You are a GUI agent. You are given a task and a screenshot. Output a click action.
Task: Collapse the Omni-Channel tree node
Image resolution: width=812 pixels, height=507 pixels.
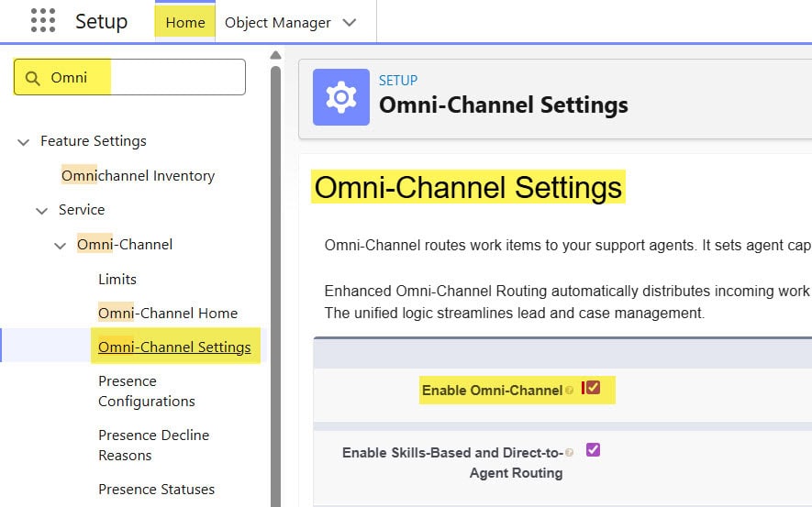click(x=60, y=246)
